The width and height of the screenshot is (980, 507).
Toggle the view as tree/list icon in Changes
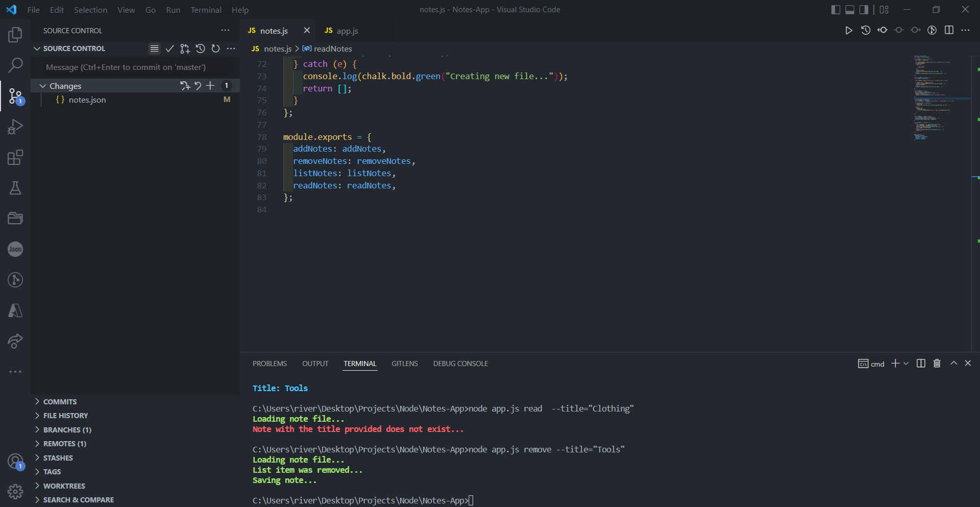pyautogui.click(x=154, y=49)
